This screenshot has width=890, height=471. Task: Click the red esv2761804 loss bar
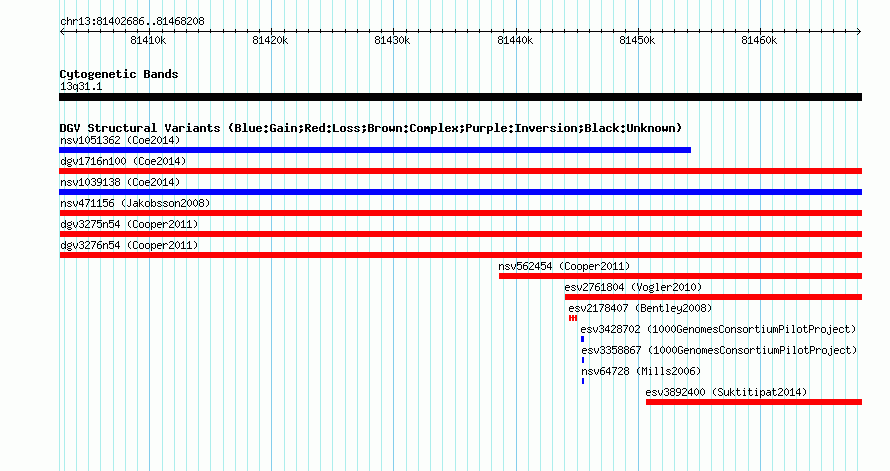(x=713, y=297)
